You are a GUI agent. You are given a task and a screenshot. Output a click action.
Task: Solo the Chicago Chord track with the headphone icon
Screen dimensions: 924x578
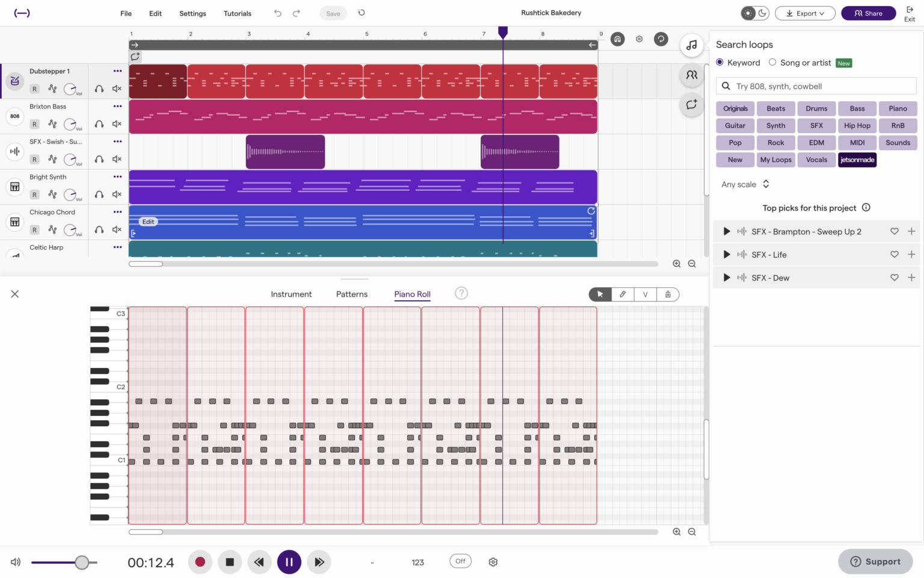coord(99,229)
